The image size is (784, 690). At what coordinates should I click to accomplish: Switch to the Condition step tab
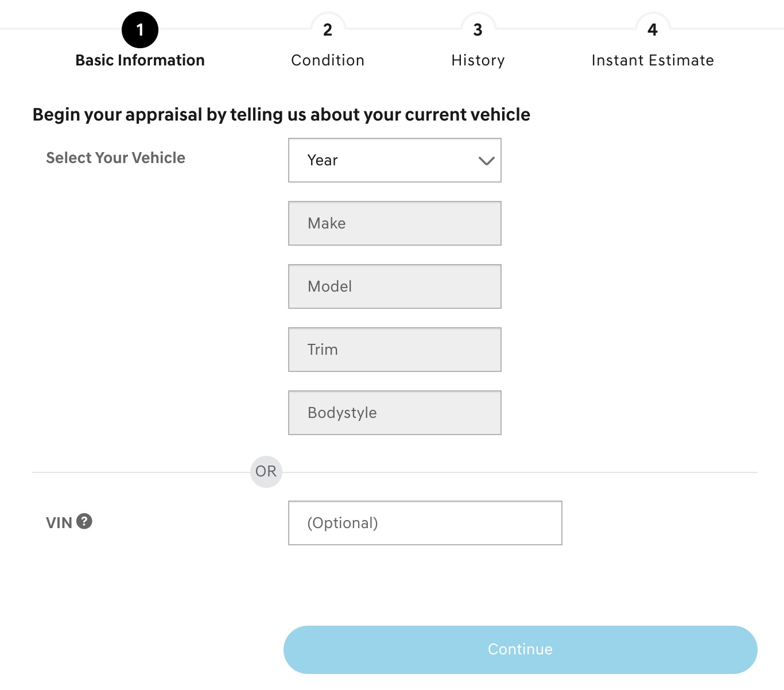(328, 60)
